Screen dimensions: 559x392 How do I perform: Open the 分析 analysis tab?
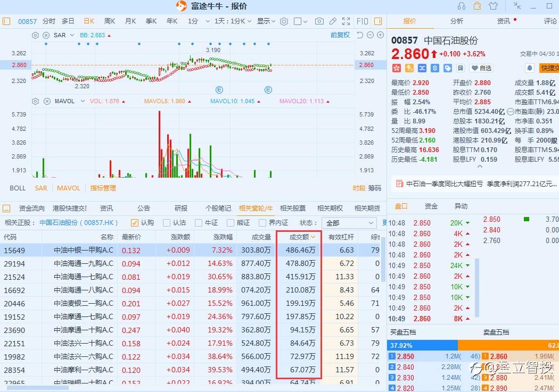point(457,21)
